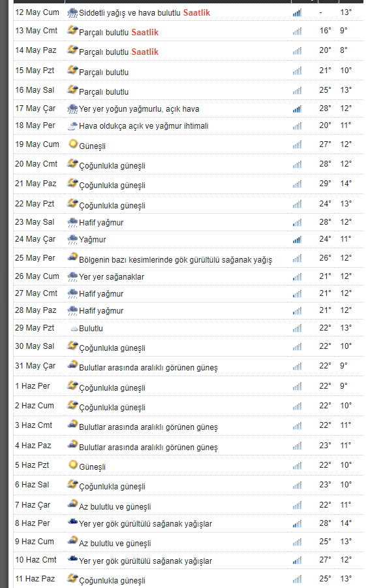Click partly cloudy icon for 13 May Cmt

click(72, 30)
